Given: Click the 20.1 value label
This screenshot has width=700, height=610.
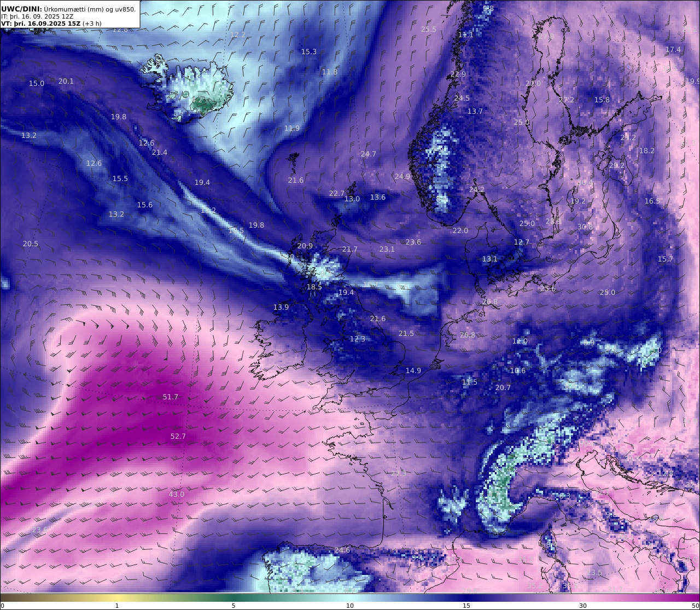Looking at the screenshot, I should coord(66,81).
